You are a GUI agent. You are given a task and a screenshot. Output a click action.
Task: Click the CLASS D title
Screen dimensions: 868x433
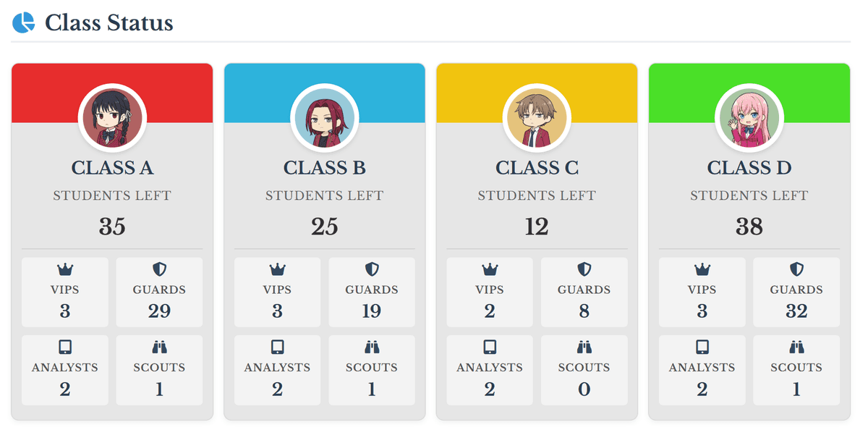(749, 168)
